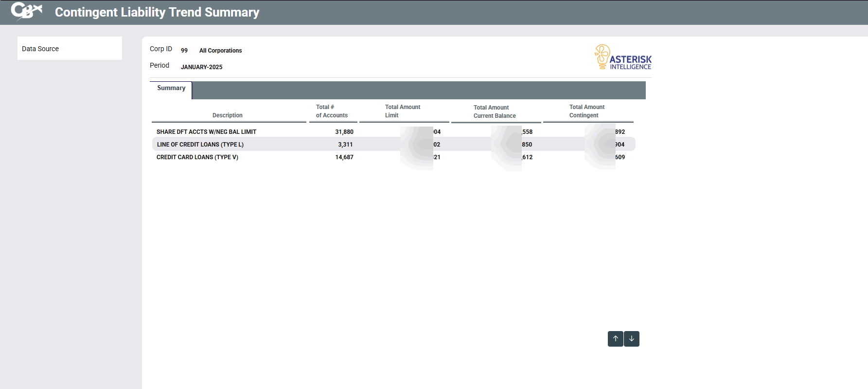
Task: Click the Asterisk Intelligence logo
Action: [x=623, y=57]
